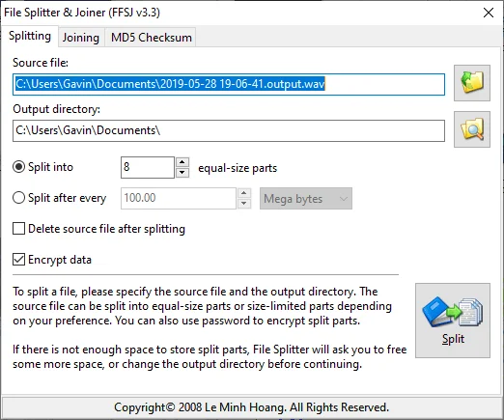The width and height of the screenshot is (504, 420).
Task: Increase the equal-size parts count up arrow
Action: point(182,162)
